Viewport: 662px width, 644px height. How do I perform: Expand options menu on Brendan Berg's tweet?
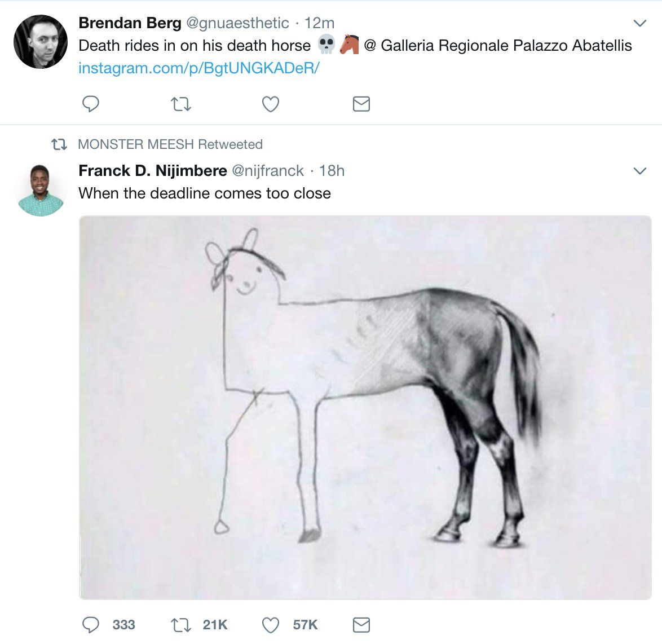pyautogui.click(x=640, y=23)
